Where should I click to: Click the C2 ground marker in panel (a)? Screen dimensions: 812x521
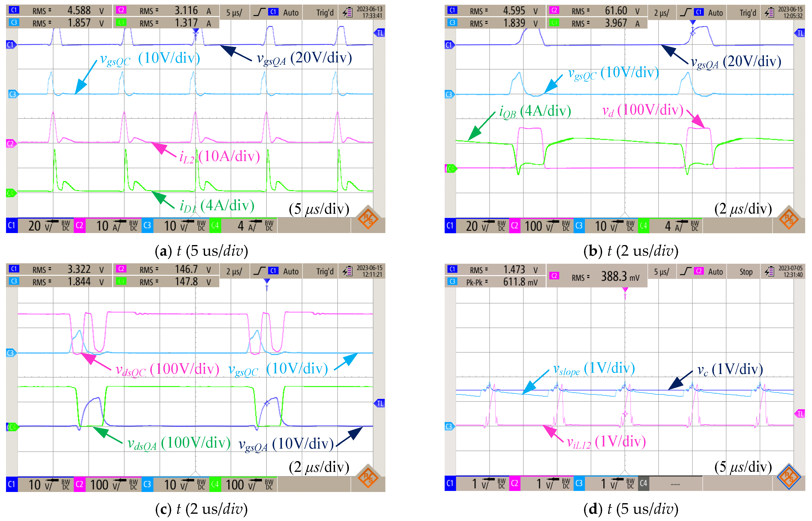11,143
